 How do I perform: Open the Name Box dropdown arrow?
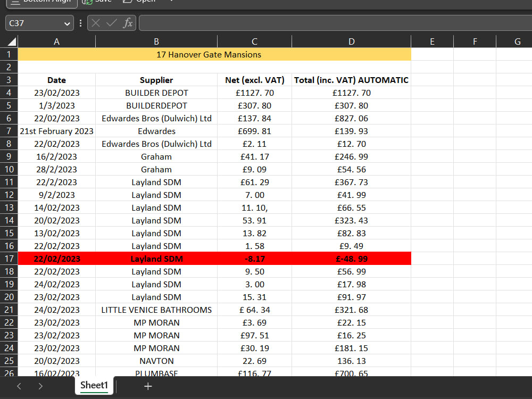click(x=67, y=23)
